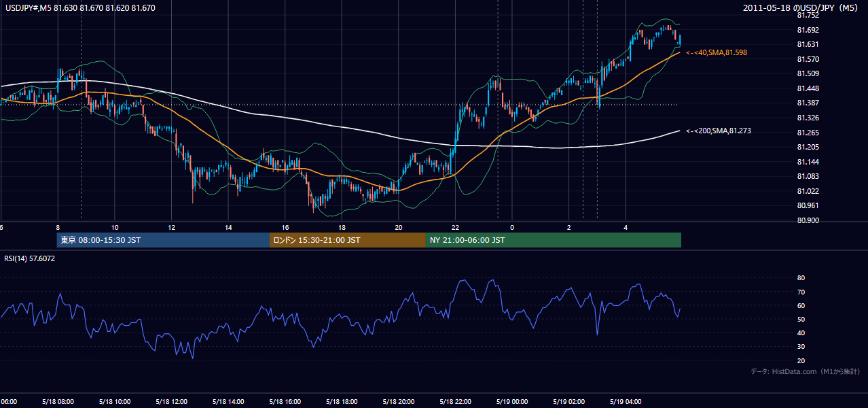Click price axis label 81.692
This screenshot has width=868, height=408.
(x=807, y=30)
